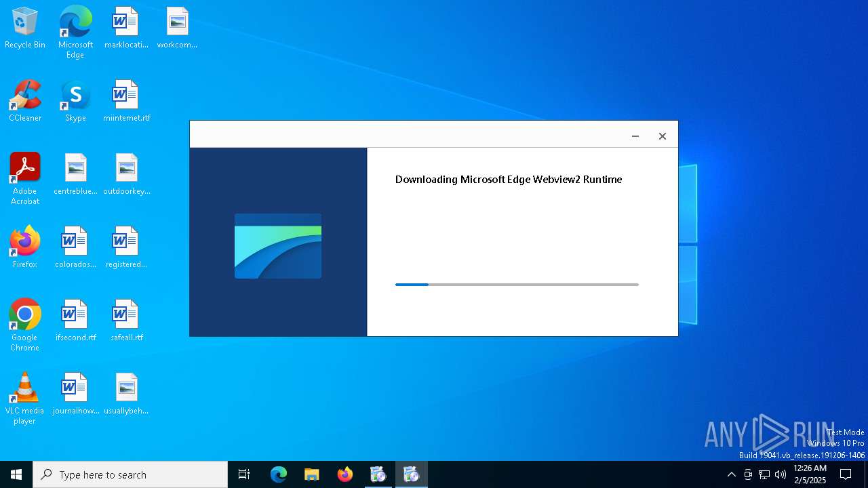Screen dimensions: 868x488
Task: Minimize the WebView2 installer window
Action: click(x=635, y=136)
